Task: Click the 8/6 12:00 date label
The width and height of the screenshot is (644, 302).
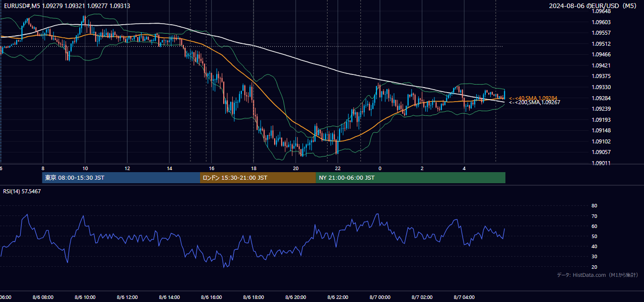Action: (127, 297)
